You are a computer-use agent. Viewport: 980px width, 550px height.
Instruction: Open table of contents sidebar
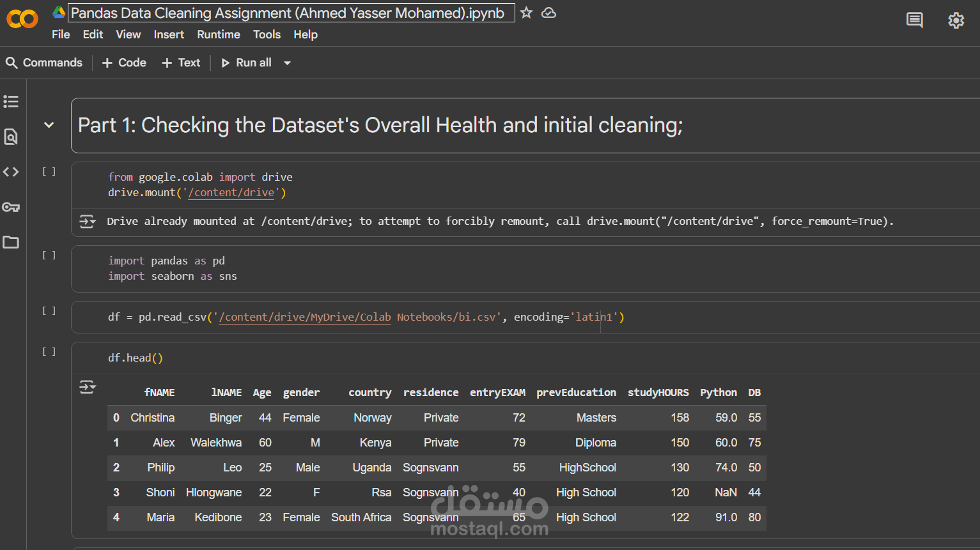pyautogui.click(x=11, y=102)
